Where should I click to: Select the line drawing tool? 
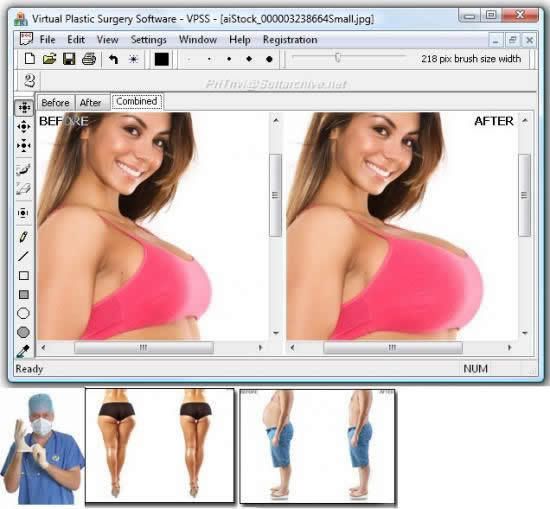click(x=23, y=256)
